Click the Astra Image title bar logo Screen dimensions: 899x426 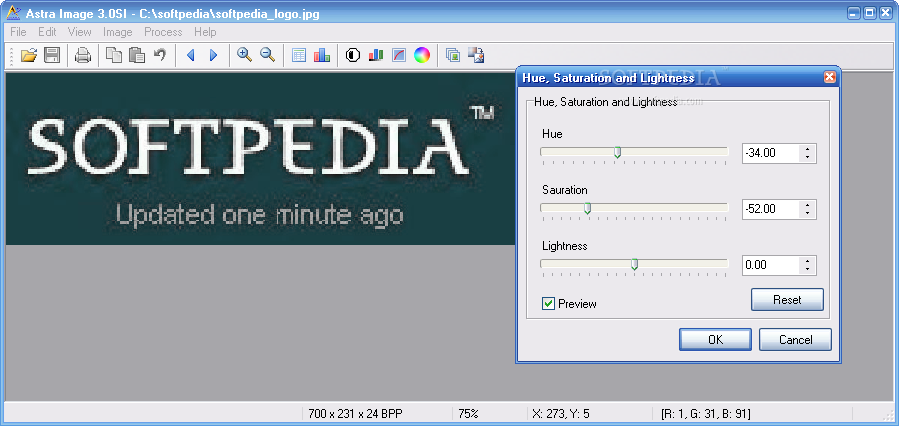click(13, 13)
